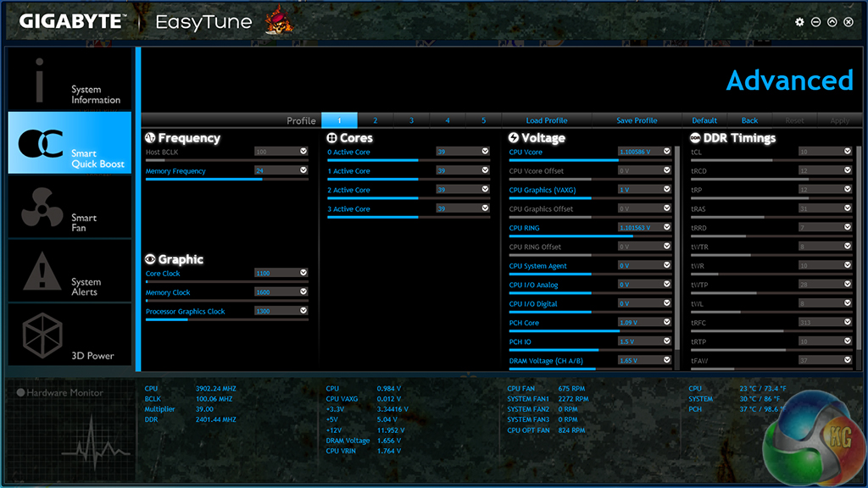Screen dimensions: 868x488
Task: Click the DDR Timings panel scrollbar
Action: 858,248
